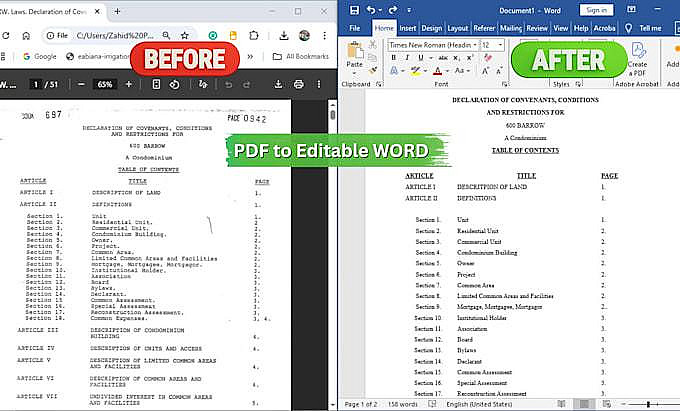This screenshot has width=680, height=411.
Task: Undo the last action in Word
Action: [x=371, y=10]
